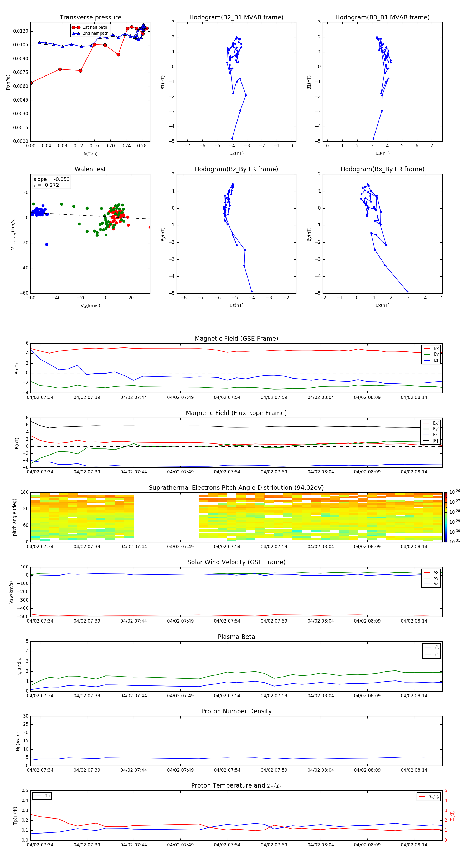Click the Proton Temperature and Te/Tp title

236,786
